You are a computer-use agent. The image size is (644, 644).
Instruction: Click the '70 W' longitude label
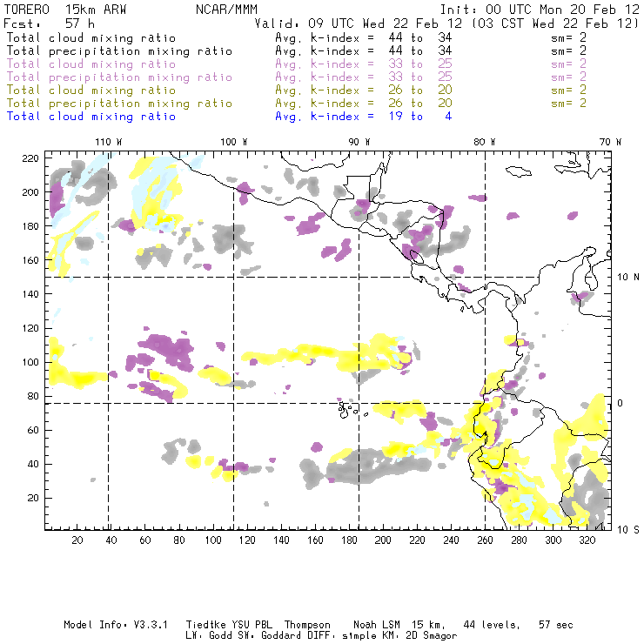coord(610,142)
